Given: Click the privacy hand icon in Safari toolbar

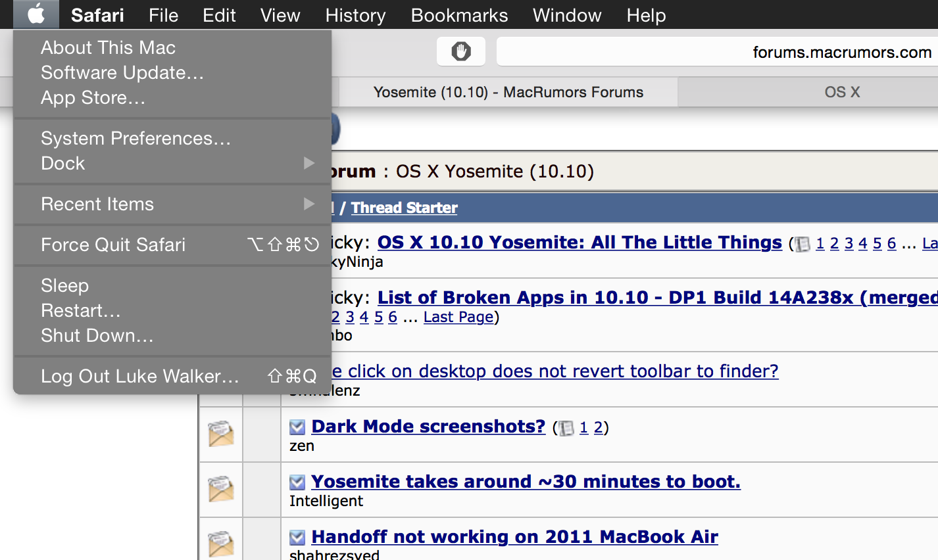Looking at the screenshot, I should (461, 51).
